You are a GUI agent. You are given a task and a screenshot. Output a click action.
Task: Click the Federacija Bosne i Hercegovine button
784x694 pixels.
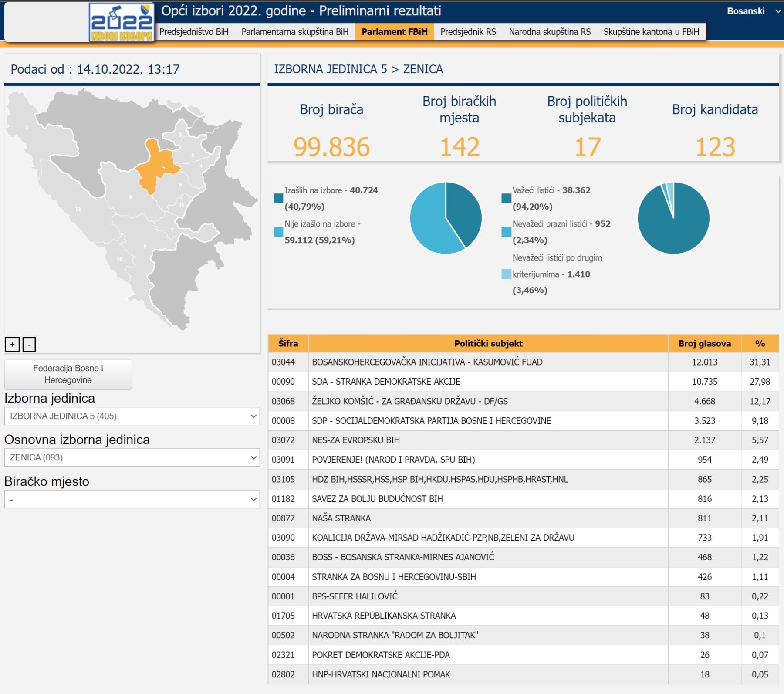[68, 374]
